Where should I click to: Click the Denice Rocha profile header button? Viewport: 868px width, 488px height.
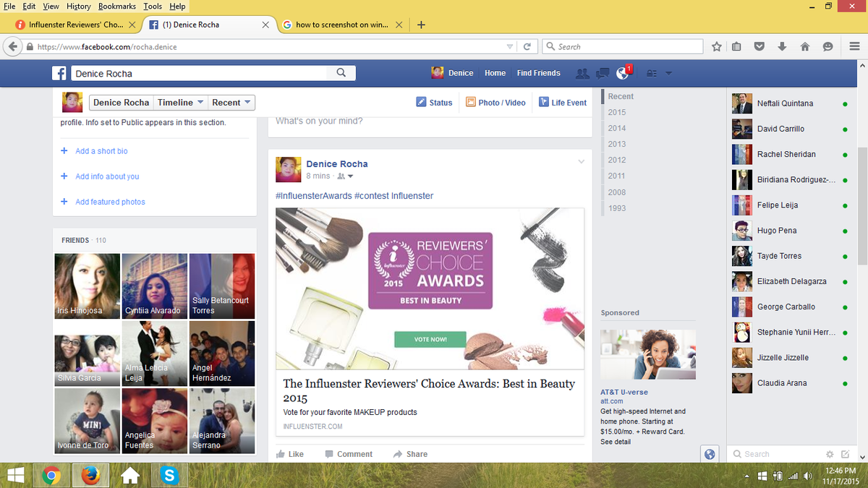coord(121,103)
